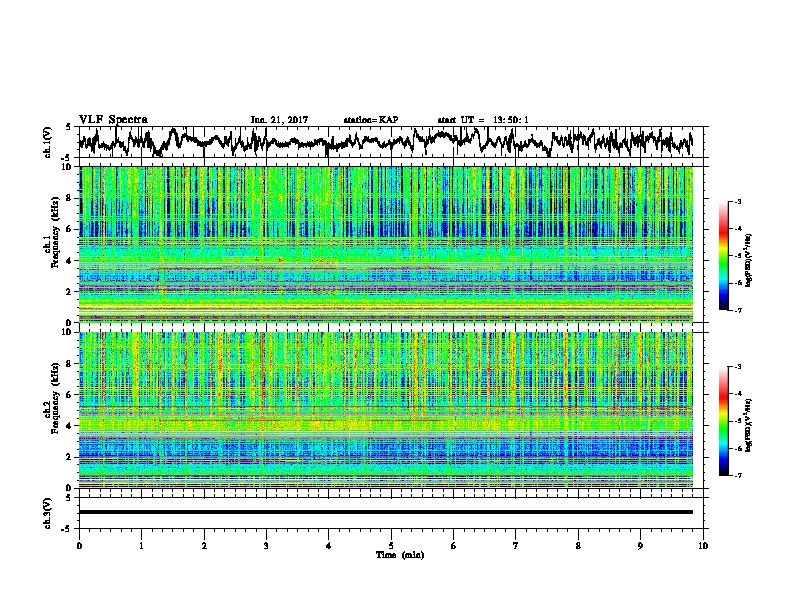
Task: Click time axis tick label "8"
Action: [578, 546]
